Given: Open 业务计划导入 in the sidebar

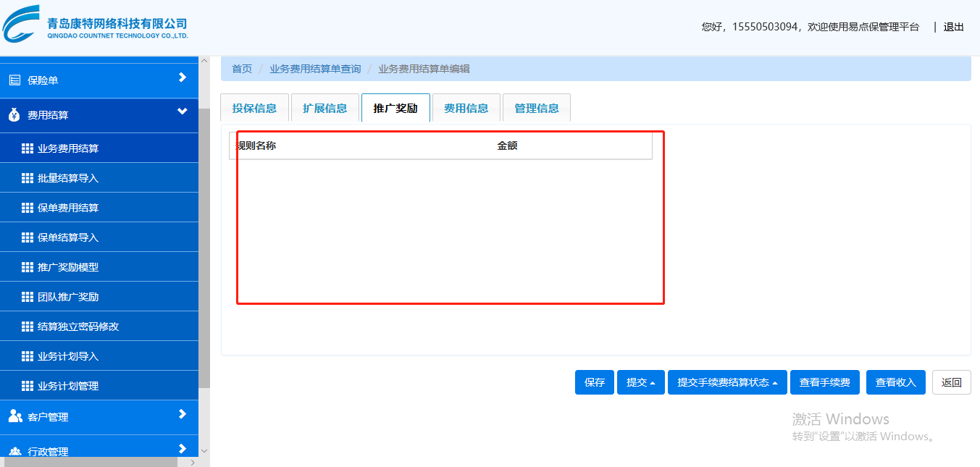Looking at the screenshot, I should pyautogui.click(x=99, y=356).
